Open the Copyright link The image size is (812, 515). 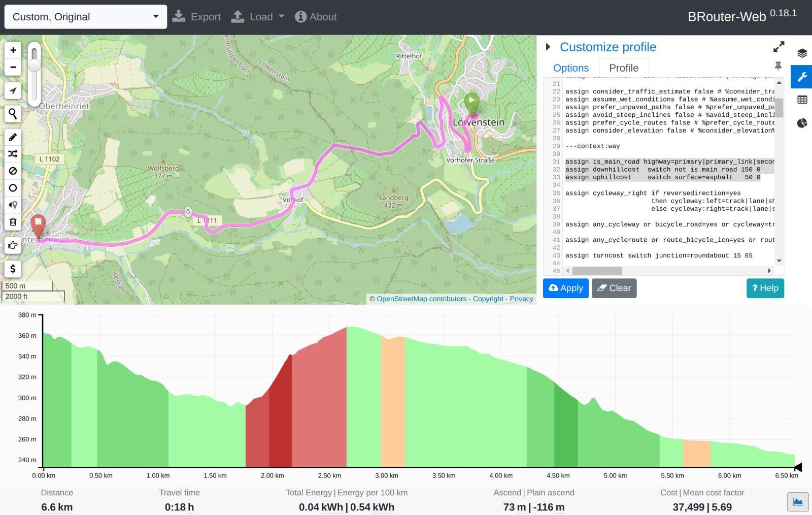click(x=488, y=299)
